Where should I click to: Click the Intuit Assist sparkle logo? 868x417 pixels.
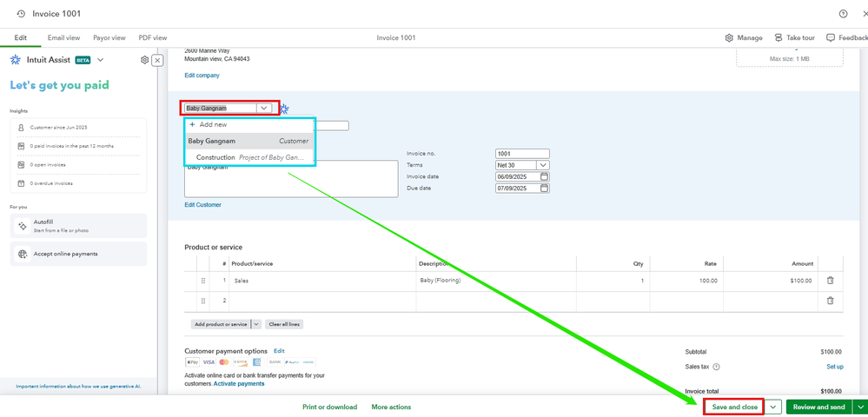coord(16,60)
